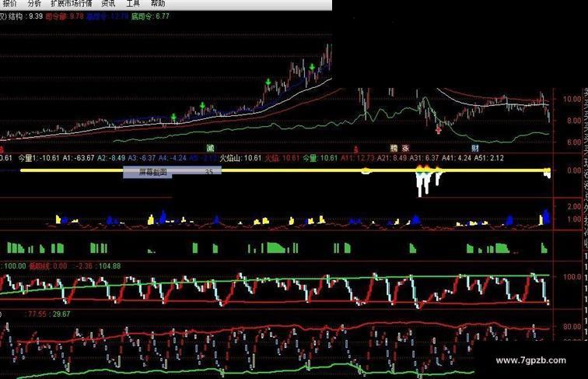Click the A1: -63.67 indicator value
Screen dimensions: 588x379
(79, 158)
